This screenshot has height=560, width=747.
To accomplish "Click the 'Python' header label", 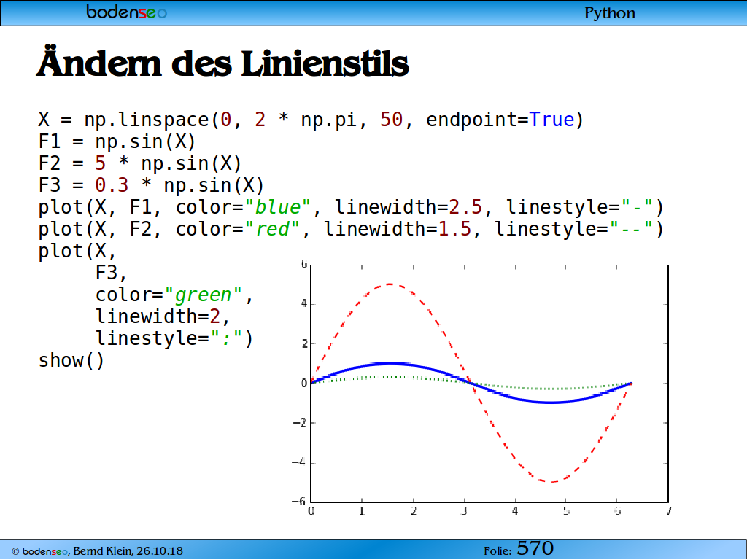I will (610, 13).
